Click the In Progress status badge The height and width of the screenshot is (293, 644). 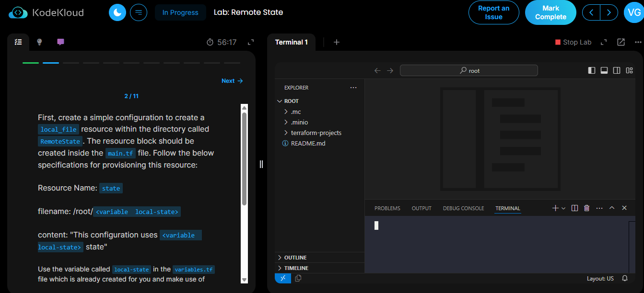pos(180,12)
